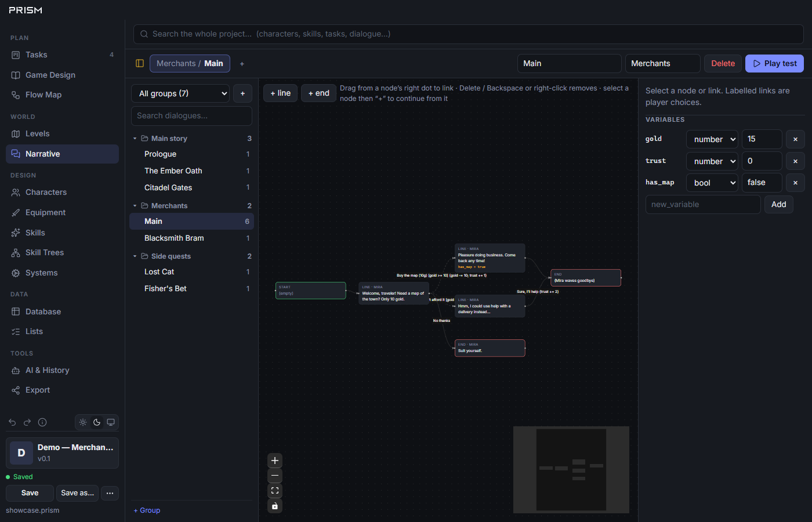Open AI & History tools

[x=62, y=370]
